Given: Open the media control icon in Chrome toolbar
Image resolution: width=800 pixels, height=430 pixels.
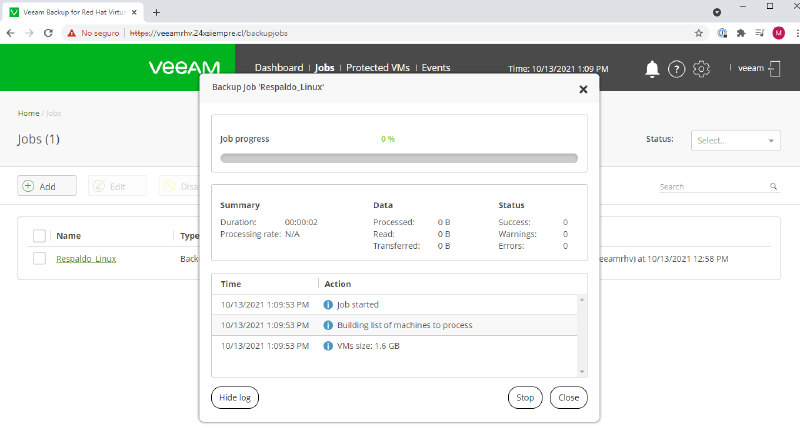Looking at the screenshot, I should point(760,33).
